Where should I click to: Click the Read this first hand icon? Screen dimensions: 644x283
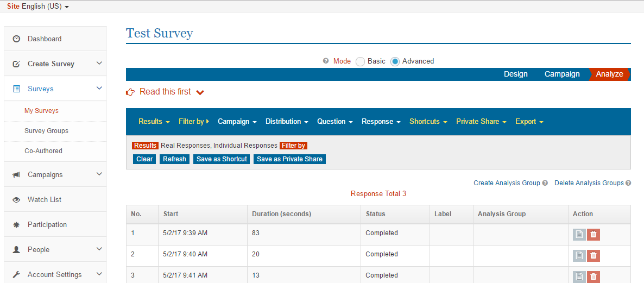tap(130, 92)
